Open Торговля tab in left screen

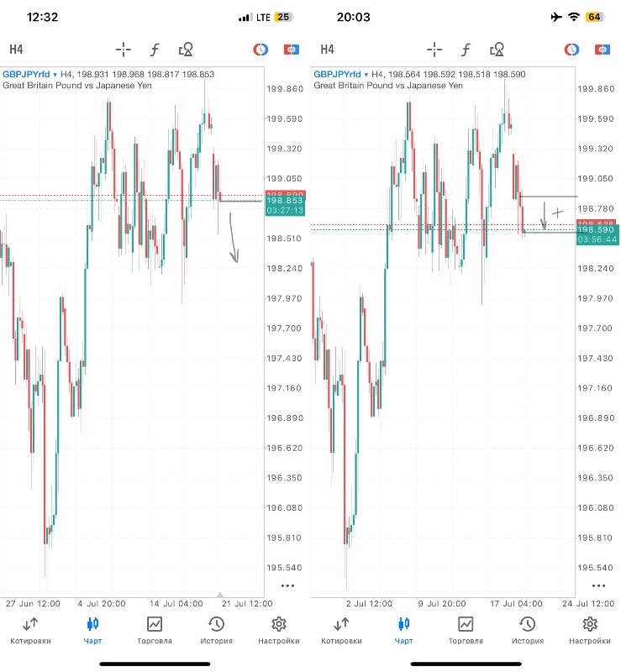155,630
